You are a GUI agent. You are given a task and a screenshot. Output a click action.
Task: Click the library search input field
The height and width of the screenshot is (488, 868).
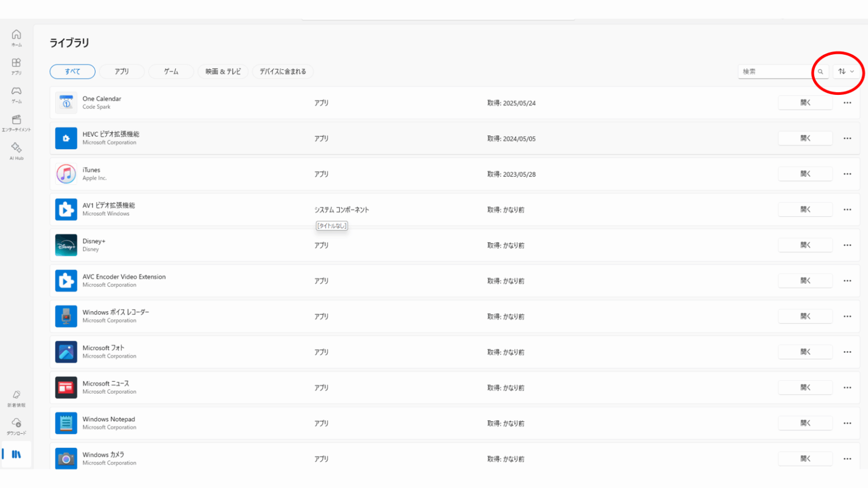pos(775,72)
